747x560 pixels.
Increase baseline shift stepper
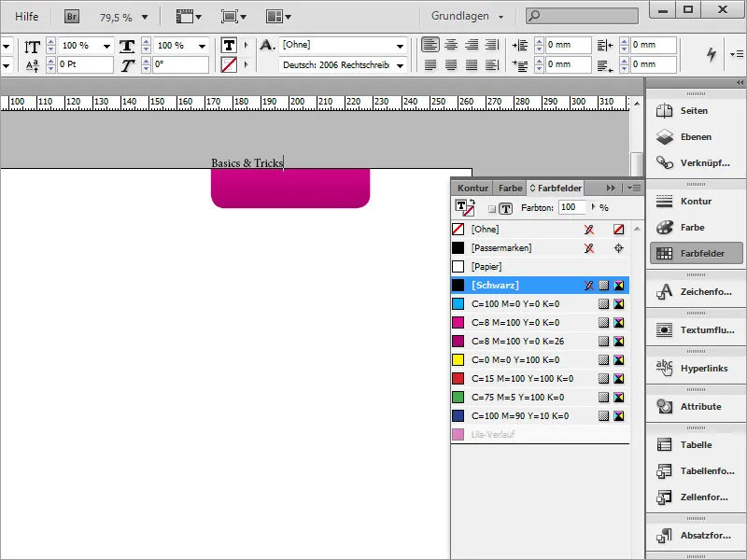51,61
